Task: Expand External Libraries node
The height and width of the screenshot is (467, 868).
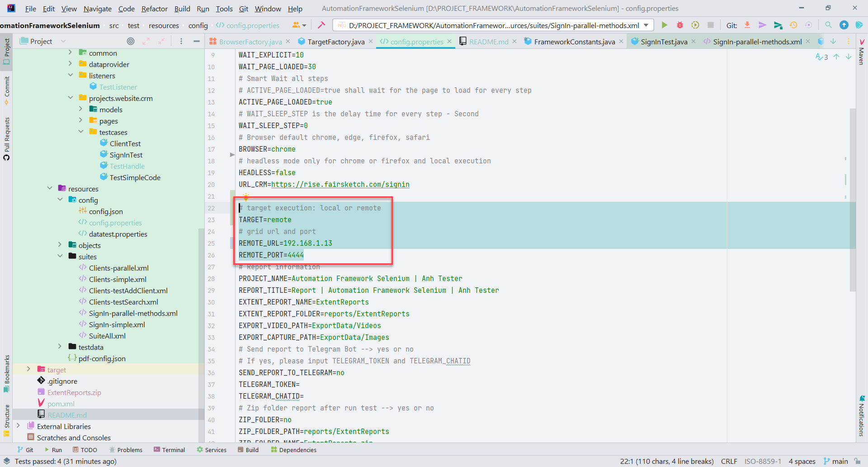Action: [19, 426]
